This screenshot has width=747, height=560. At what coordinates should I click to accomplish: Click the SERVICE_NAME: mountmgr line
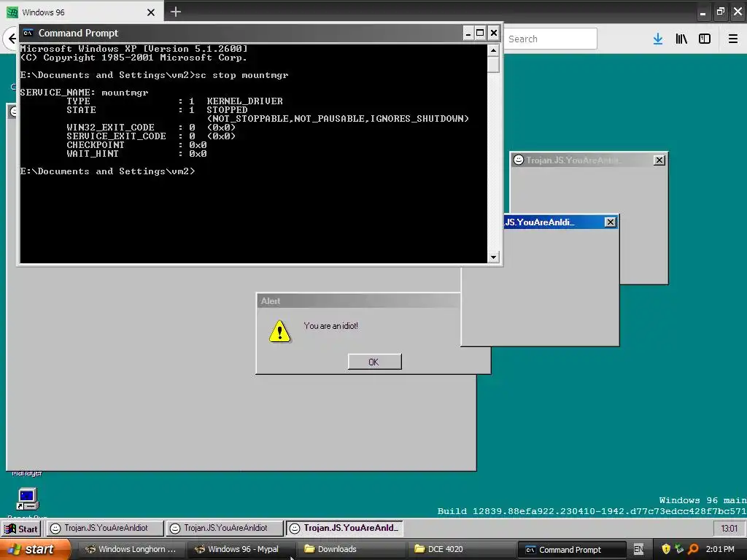[84, 93]
